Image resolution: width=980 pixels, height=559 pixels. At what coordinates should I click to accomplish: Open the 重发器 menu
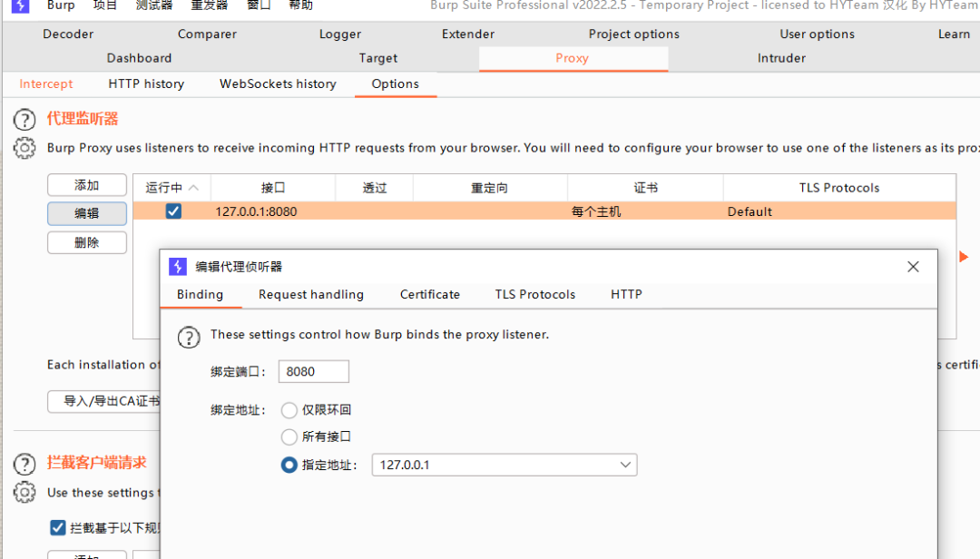210,5
